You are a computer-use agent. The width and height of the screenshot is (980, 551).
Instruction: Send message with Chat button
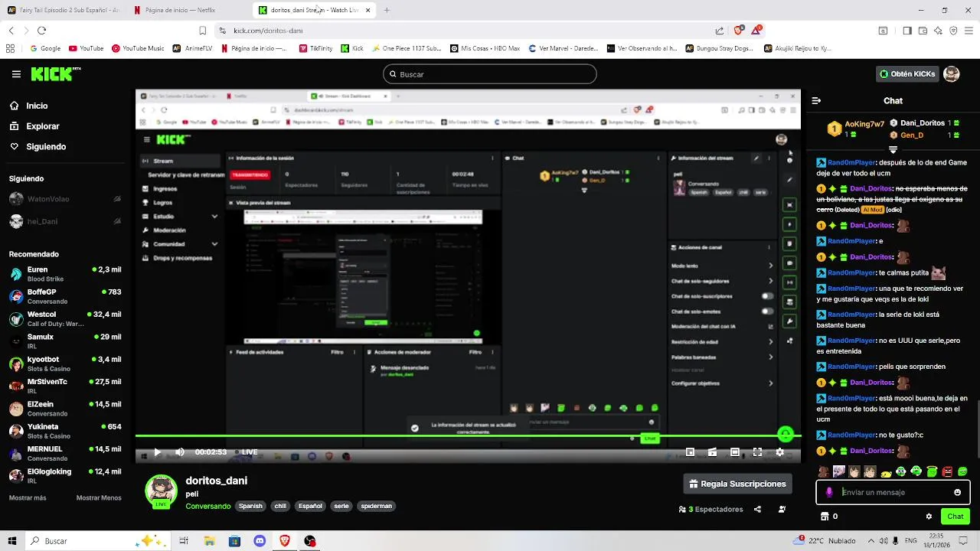955,517
